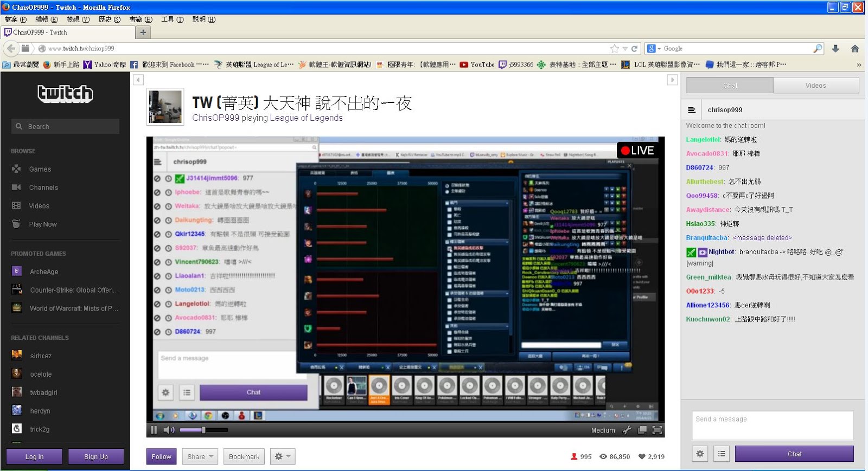This screenshot has height=471, width=868.
Task: Show chat viewer list icon
Action: [721, 454]
